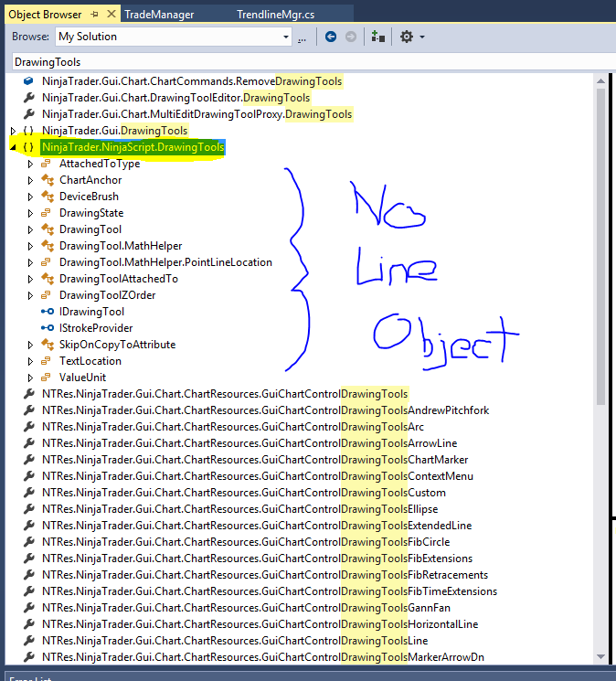Click the DrawingState enum icon
This screenshot has width=616, height=681.
pyautogui.click(x=46, y=213)
